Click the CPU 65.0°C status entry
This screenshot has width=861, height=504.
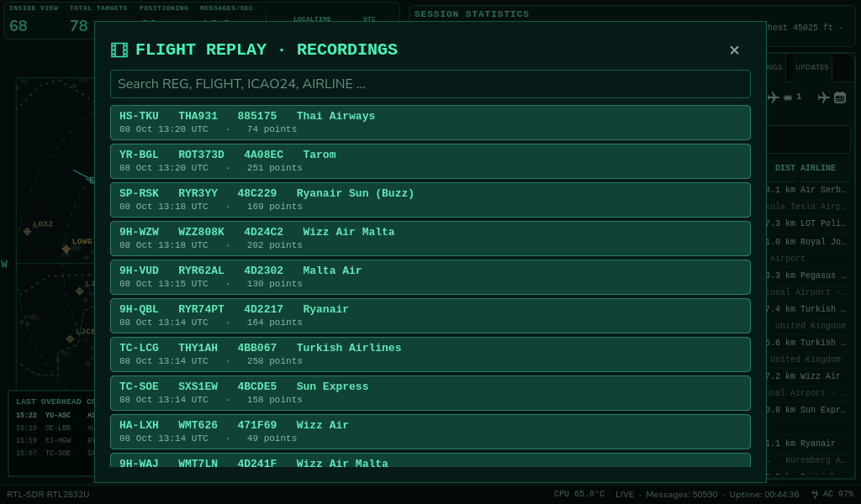coord(578,494)
